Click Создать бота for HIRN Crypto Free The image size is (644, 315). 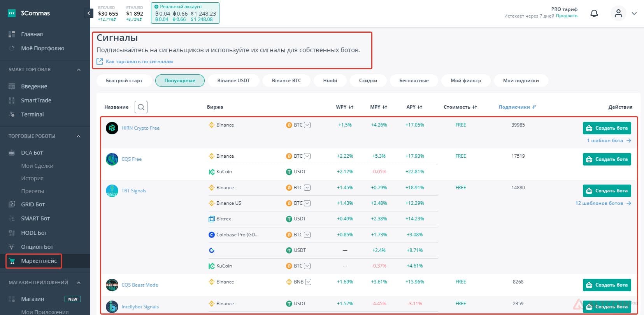click(x=607, y=128)
